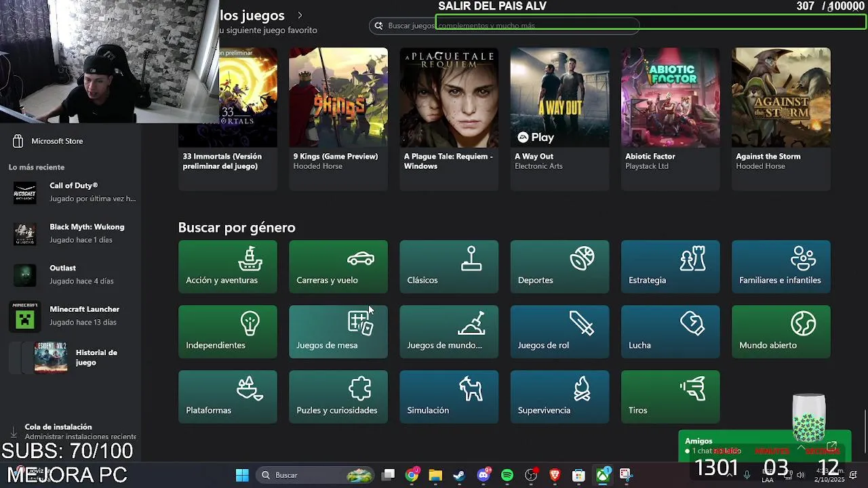Open Black Myth: Wukong from recent list
The height and width of the screenshot is (488, 868).
(x=71, y=234)
